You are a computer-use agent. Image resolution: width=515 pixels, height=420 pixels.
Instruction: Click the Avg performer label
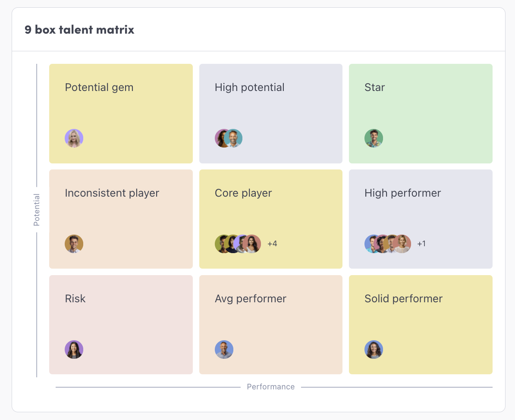[x=251, y=298]
